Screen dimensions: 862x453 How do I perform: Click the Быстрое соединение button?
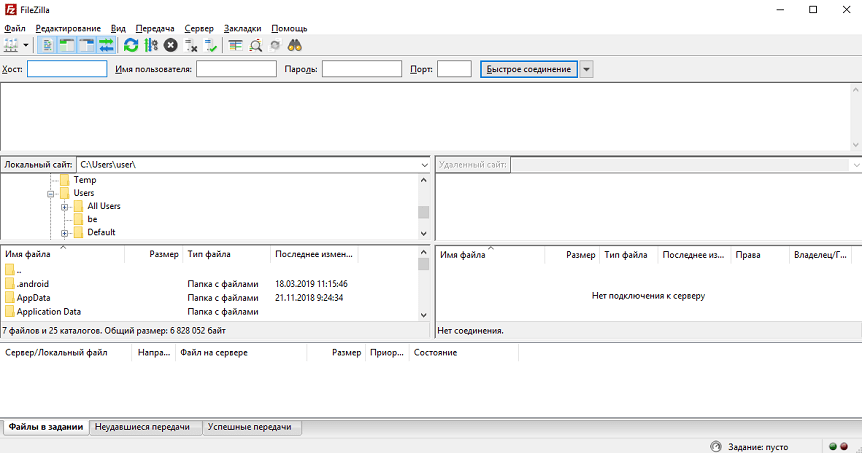pyautogui.click(x=528, y=69)
